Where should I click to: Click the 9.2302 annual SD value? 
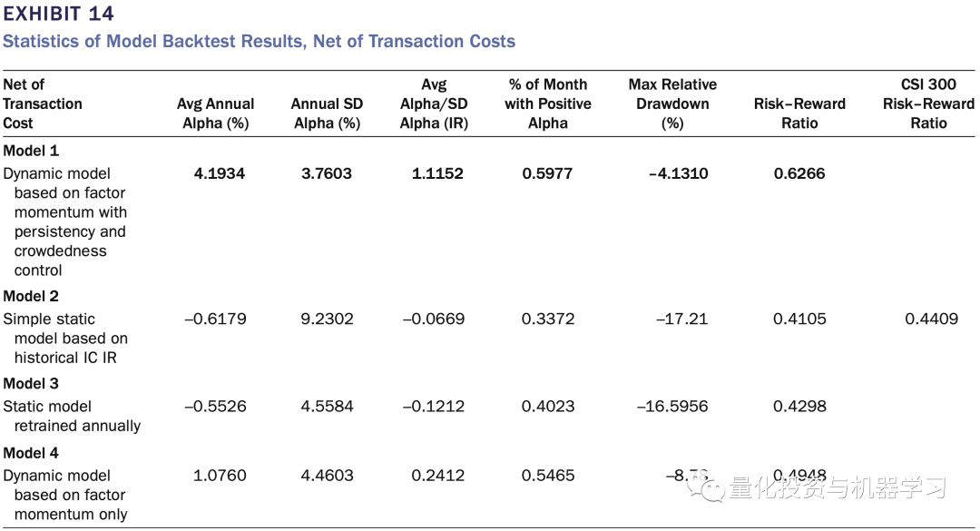(x=328, y=319)
